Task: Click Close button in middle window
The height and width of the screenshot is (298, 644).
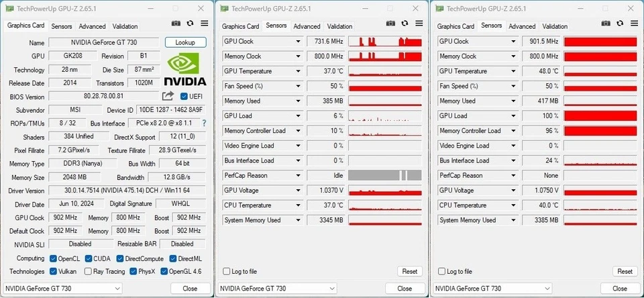Action: 405,289
